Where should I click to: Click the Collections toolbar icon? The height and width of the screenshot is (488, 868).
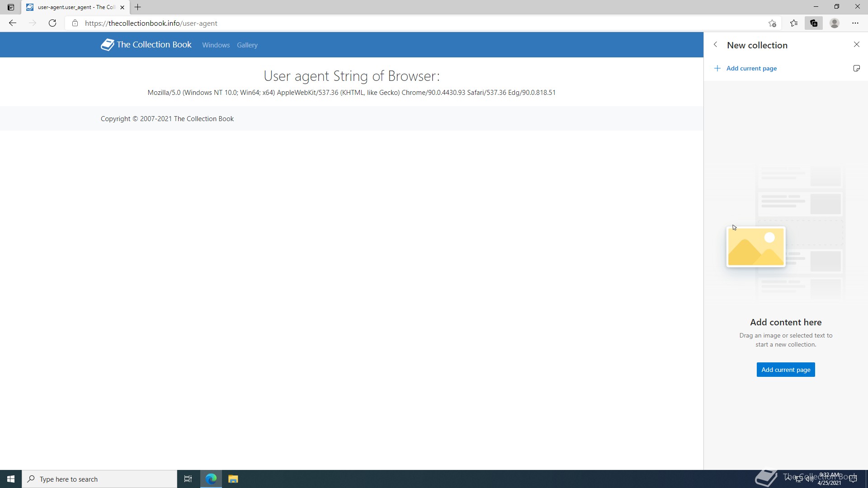pyautogui.click(x=814, y=23)
